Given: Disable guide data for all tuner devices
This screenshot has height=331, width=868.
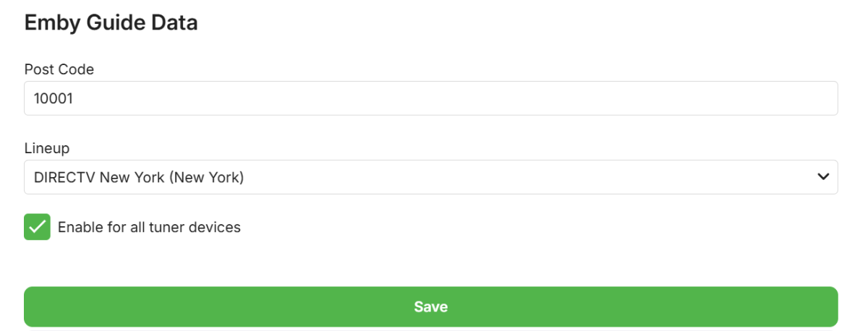Looking at the screenshot, I should (x=38, y=227).
